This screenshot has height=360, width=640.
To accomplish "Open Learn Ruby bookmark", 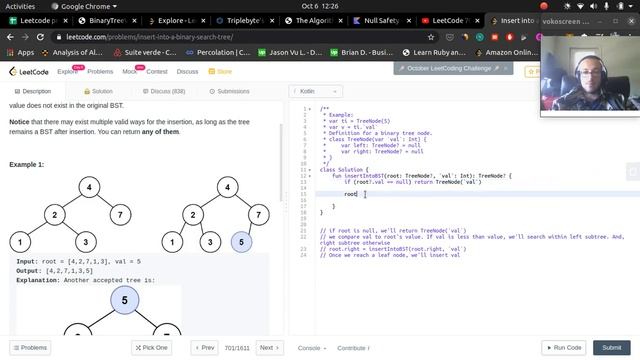I will (434, 53).
